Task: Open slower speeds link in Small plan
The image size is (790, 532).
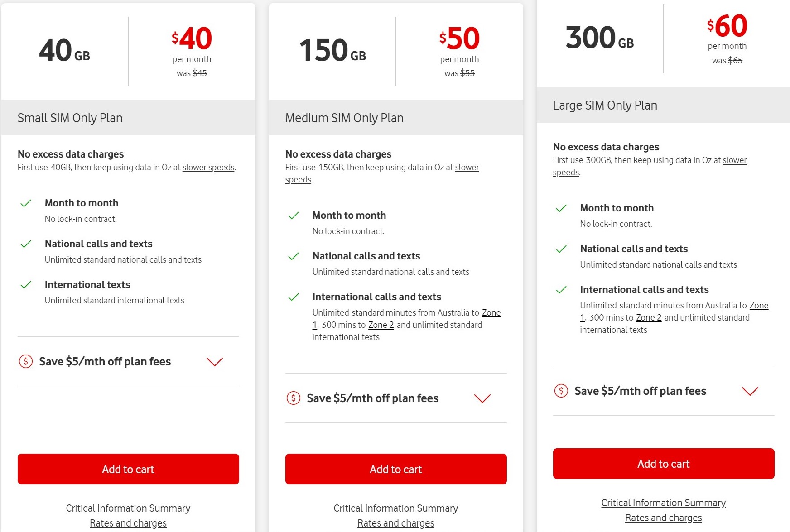Action: point(208,167)
